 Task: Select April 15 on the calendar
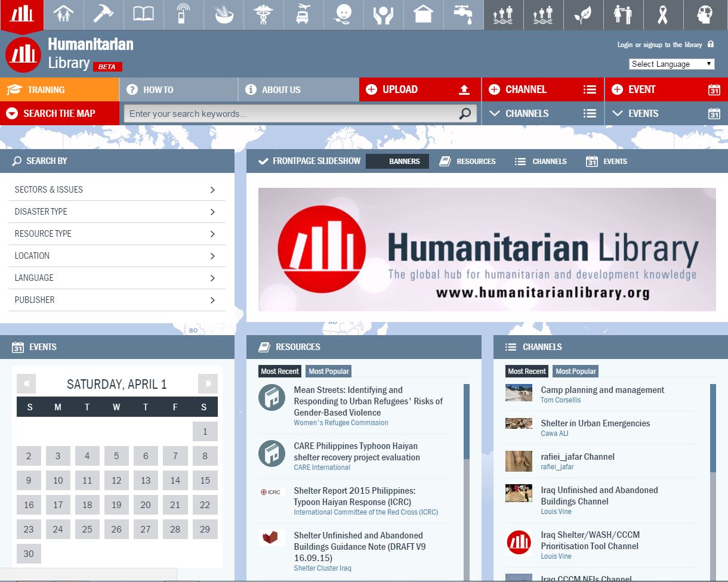click(205, 481)
